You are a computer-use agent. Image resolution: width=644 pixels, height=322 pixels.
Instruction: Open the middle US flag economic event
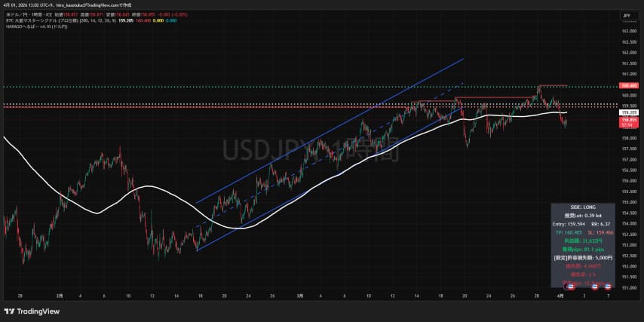coord(596,287)
